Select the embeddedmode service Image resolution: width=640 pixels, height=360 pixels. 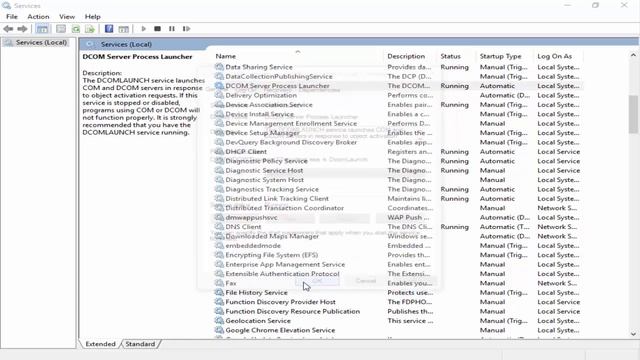(x=398, y=245)
